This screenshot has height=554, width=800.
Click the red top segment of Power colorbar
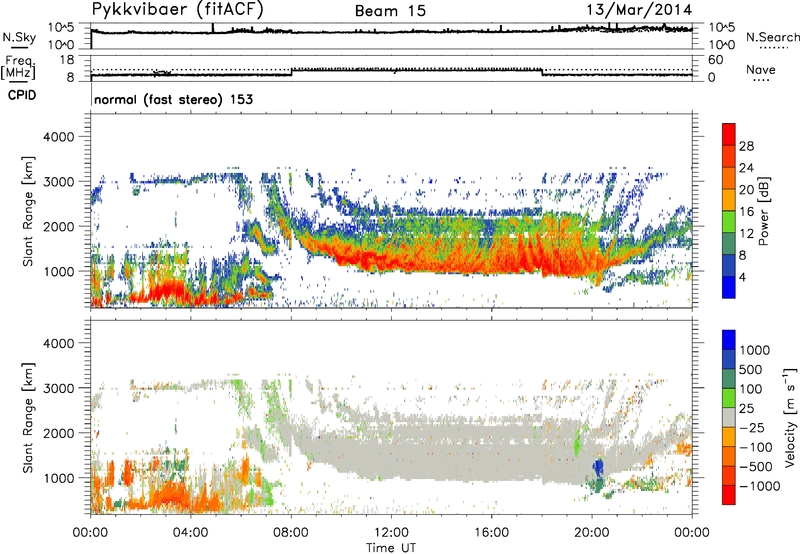tap(729, 134)
